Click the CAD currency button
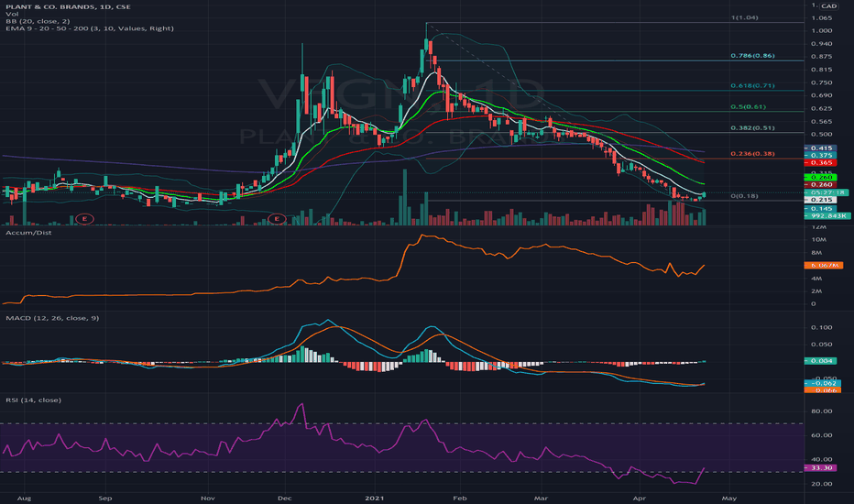The image size is (854, 504). pyautogui.click(x=829, y=6)
